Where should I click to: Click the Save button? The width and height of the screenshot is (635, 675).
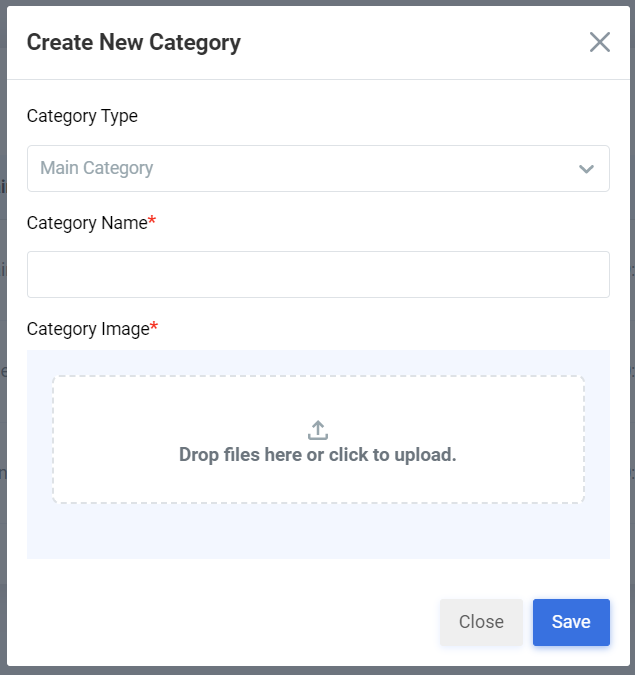(x=571, y=622)
